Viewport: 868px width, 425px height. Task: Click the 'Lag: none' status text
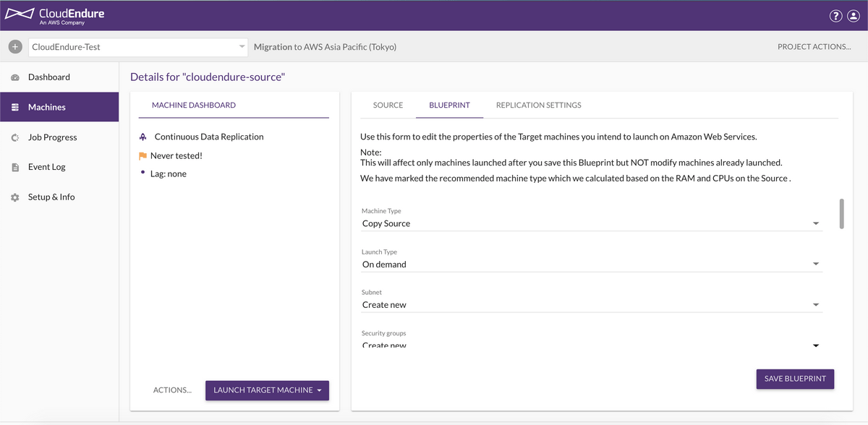pyautogui.click(x=169, y=174)
